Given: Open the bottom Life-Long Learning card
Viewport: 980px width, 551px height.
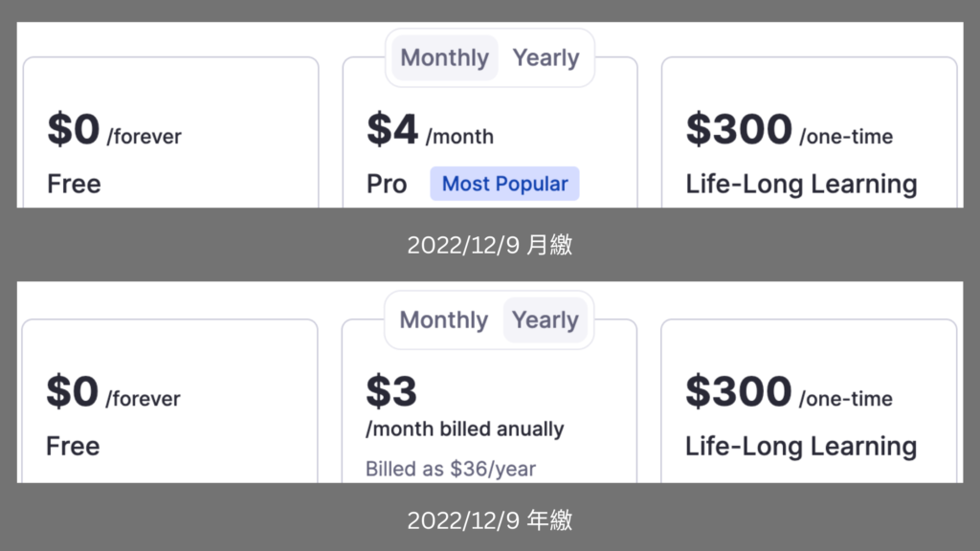Looking at the screenshot, I should tap(809, 402).
